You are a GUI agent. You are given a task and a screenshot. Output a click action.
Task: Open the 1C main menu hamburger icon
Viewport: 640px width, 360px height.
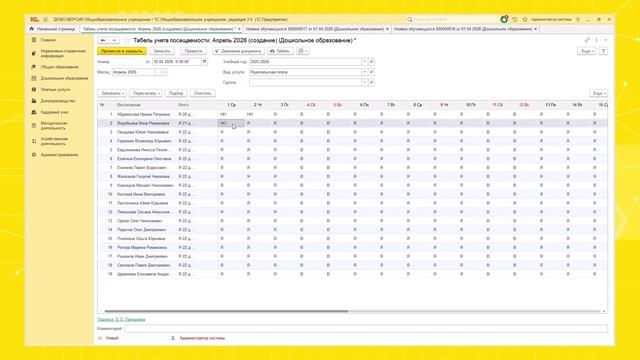tap(45, 19)
